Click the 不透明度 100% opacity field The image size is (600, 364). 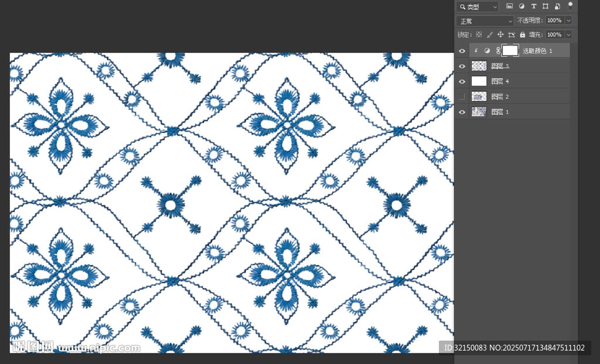[554, 20]
